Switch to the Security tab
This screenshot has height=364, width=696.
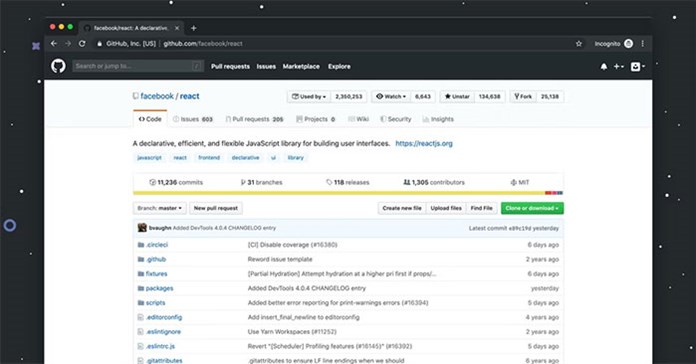click(395, 119)
